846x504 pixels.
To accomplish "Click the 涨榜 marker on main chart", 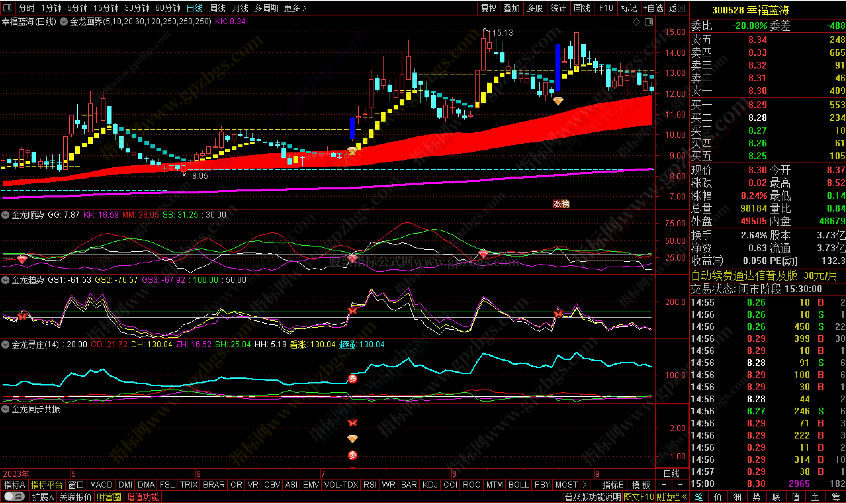I will point(561,204).
